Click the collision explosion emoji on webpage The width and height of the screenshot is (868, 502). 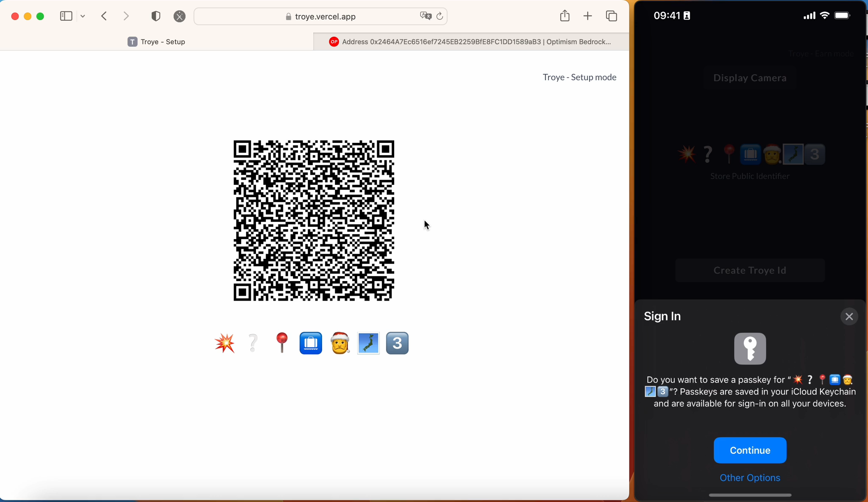point(225,343)
